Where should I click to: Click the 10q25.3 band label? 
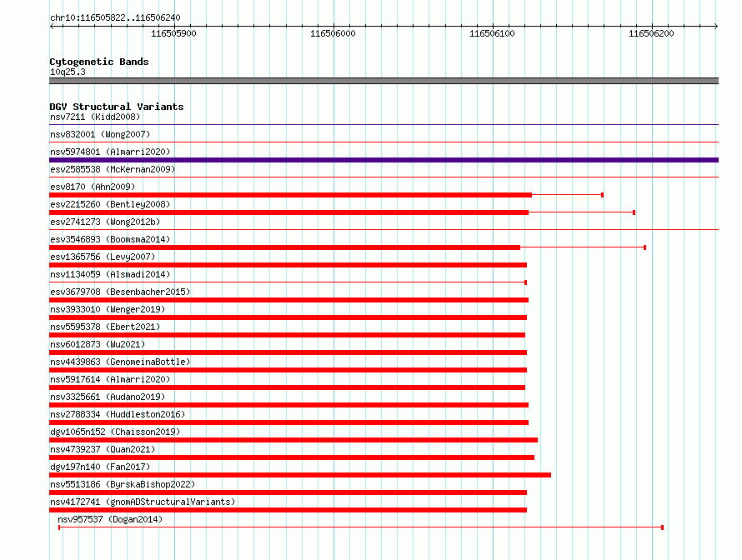pyautogui.click(x=68, y=72)
